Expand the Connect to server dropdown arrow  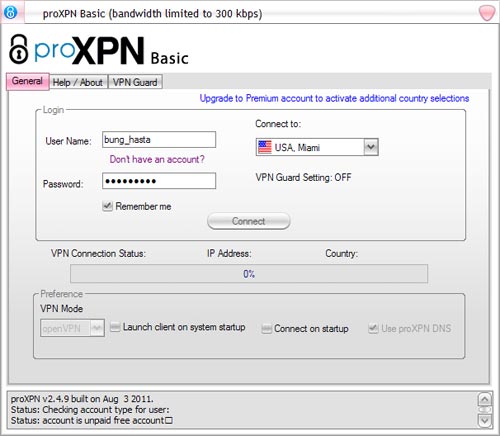pyautogui.click(x=371, y=147)
